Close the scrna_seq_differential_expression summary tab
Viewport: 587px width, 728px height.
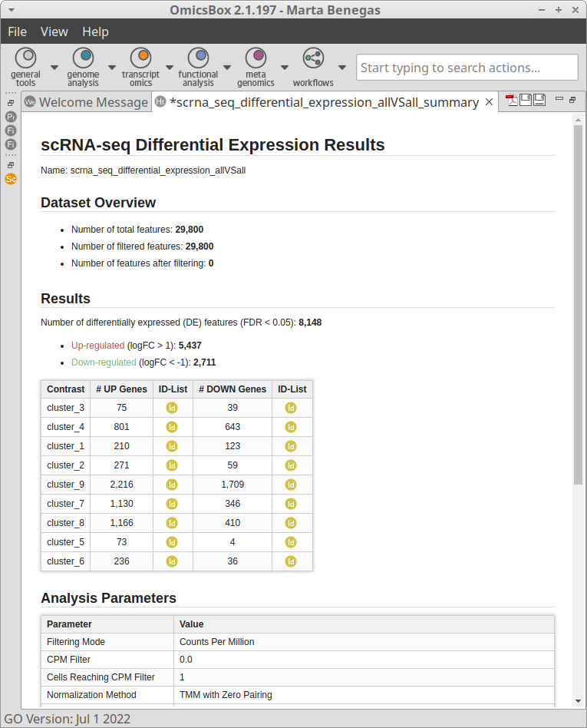point(489,102)
